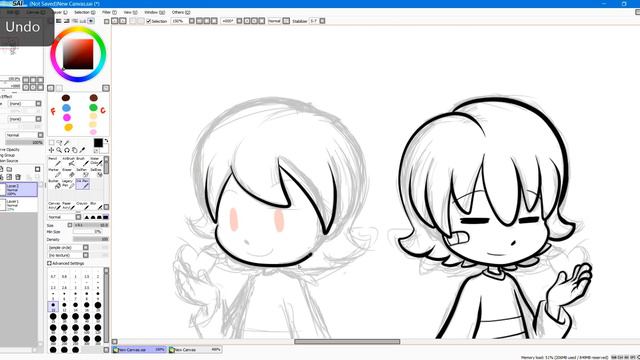Choose the rectangular selection tool
Viewport: 640px width, 360px height.
51,142
